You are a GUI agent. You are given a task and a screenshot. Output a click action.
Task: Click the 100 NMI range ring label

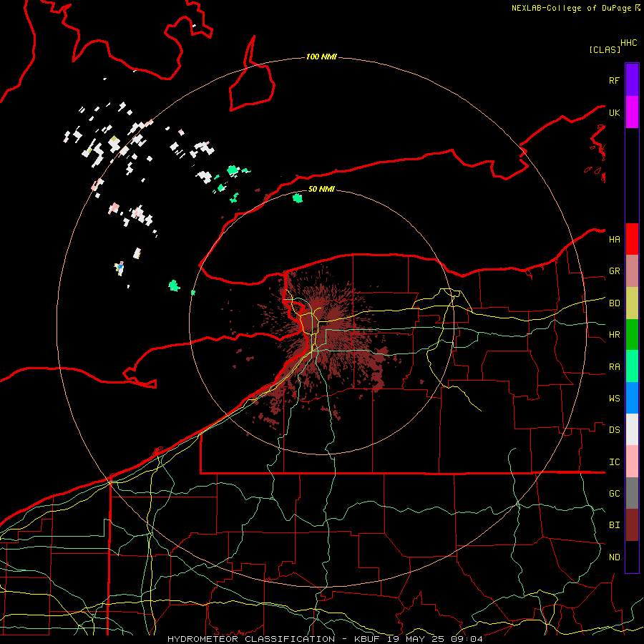(x=321, y=57)
